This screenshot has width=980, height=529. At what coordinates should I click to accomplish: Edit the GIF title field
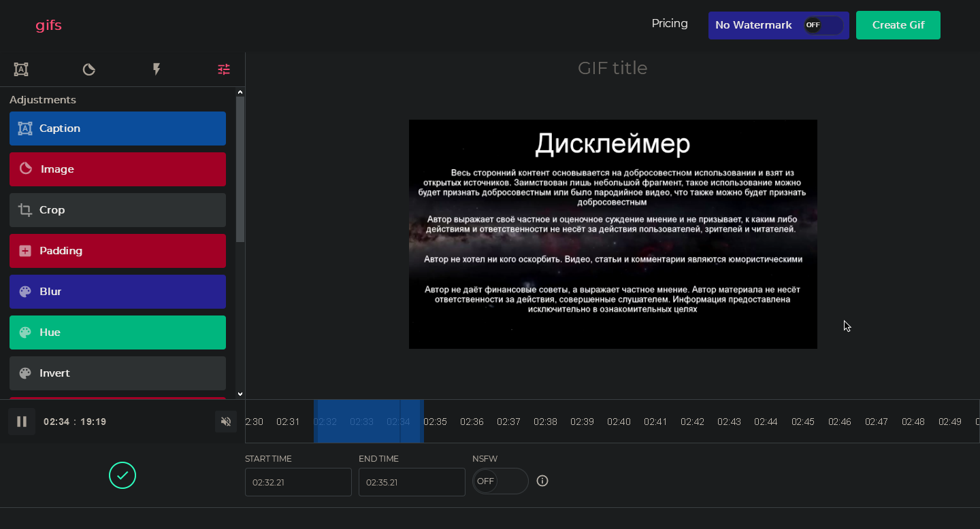click(612, 68)
